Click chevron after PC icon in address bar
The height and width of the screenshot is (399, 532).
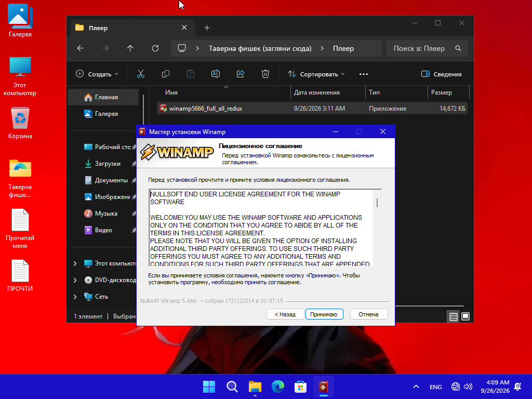tap(197, 48)
